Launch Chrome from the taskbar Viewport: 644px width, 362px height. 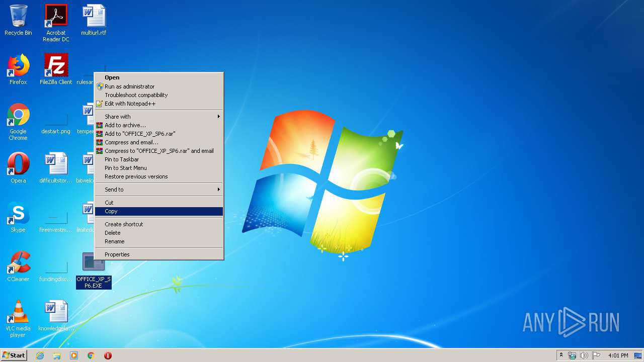(91, 355)
